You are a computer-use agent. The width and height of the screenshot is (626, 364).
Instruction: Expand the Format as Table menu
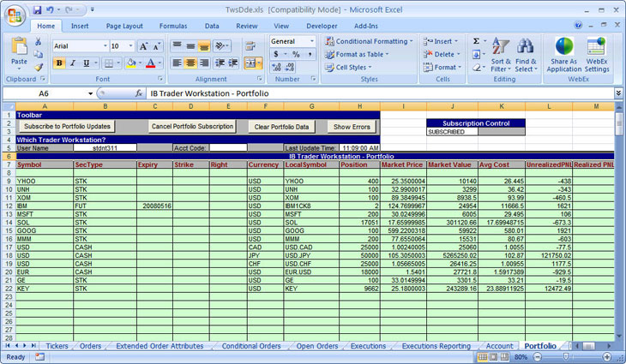tap(357, 54)
